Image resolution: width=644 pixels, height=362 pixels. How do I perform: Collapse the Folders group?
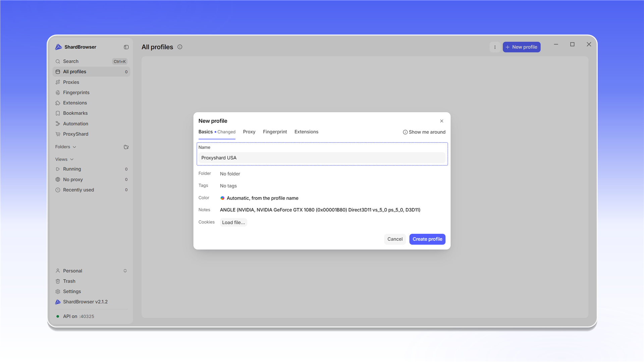(66, 147)
